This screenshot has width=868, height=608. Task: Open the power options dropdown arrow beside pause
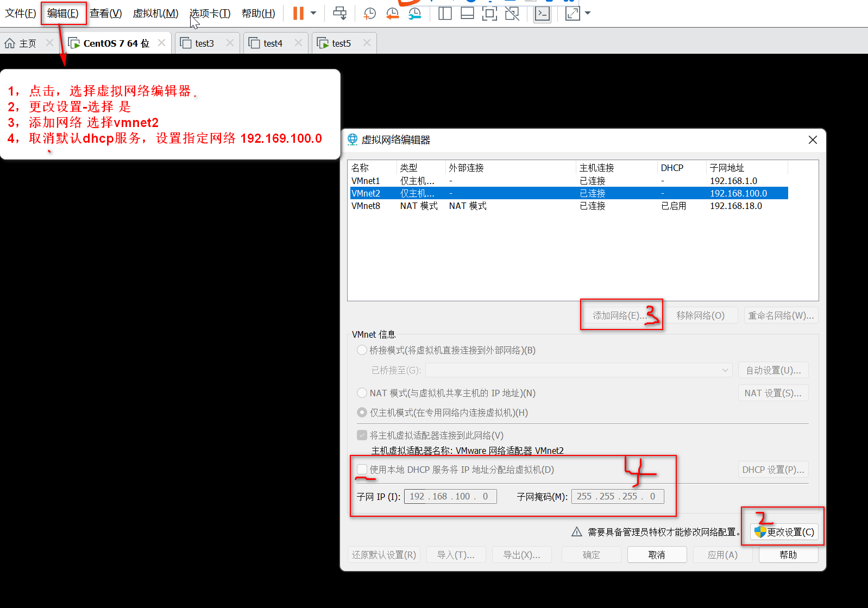coord(313,13)
